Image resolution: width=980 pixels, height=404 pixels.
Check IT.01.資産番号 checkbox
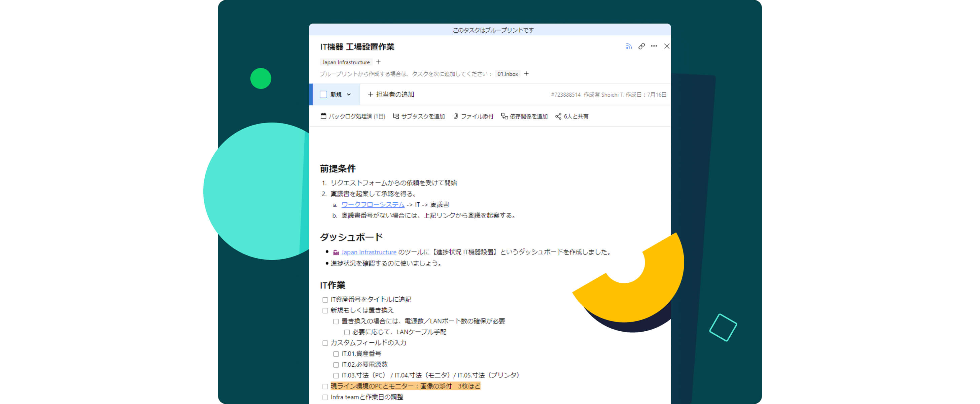(336, 354)
